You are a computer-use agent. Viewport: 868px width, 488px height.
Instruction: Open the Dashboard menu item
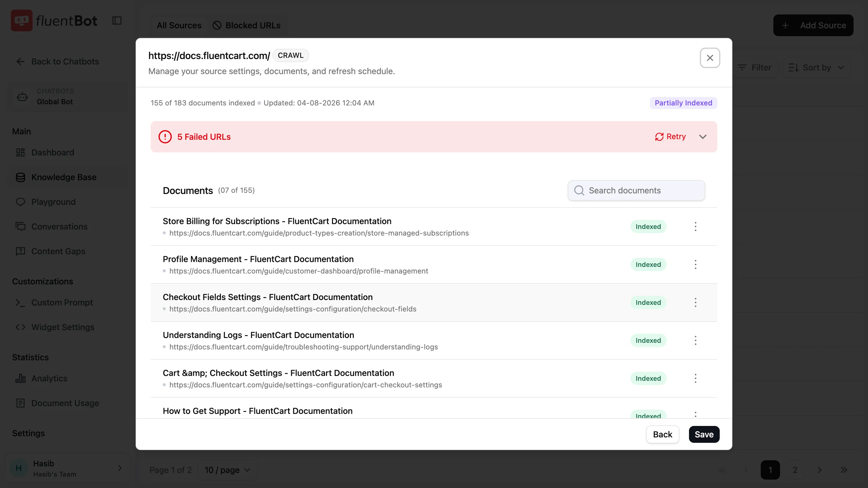68,152
